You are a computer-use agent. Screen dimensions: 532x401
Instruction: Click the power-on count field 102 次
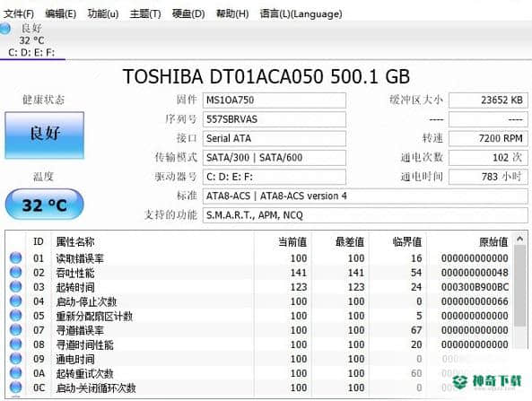(488, 158)
